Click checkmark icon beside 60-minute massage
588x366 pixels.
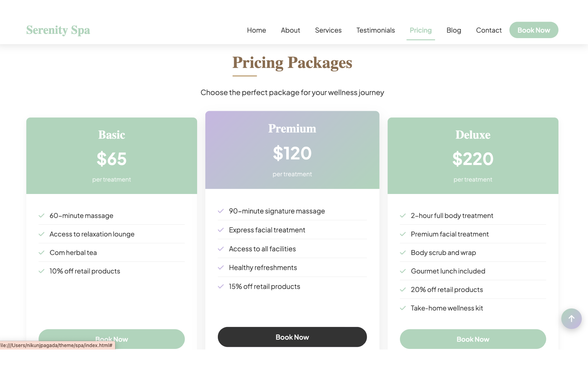click(42, 216)
